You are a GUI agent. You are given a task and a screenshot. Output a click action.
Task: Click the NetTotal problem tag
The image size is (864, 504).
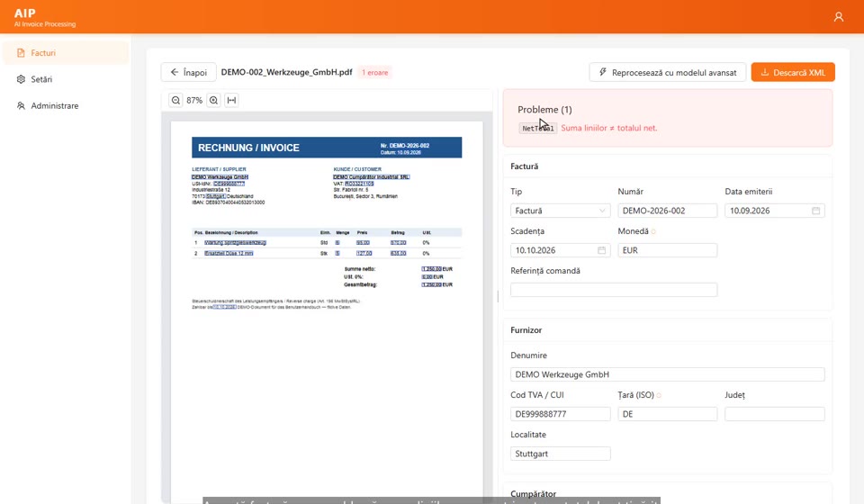click(x=538, y=129)
